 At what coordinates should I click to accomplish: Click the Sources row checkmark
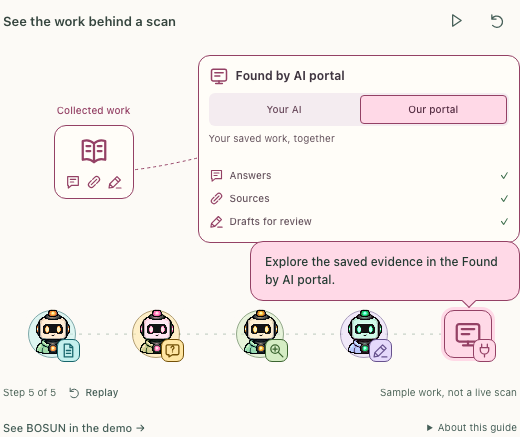(x=504, y=198)
